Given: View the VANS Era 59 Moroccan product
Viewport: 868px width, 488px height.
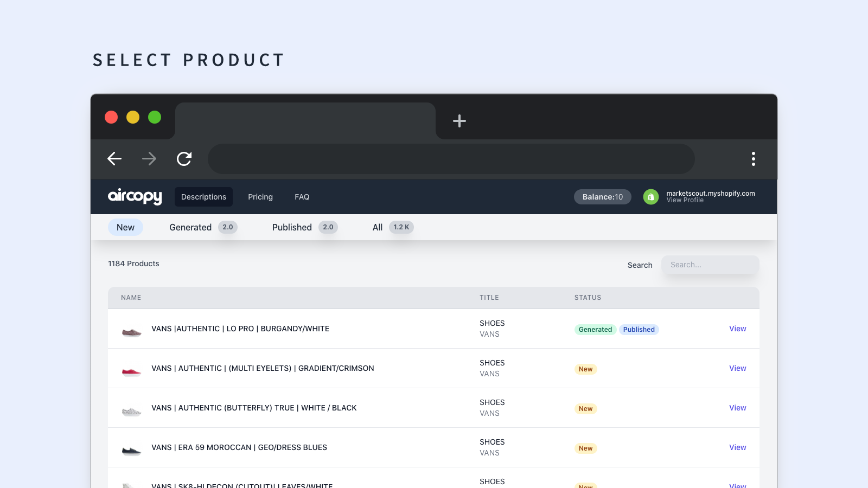Looking at the screenshot, I should [737, 447].
